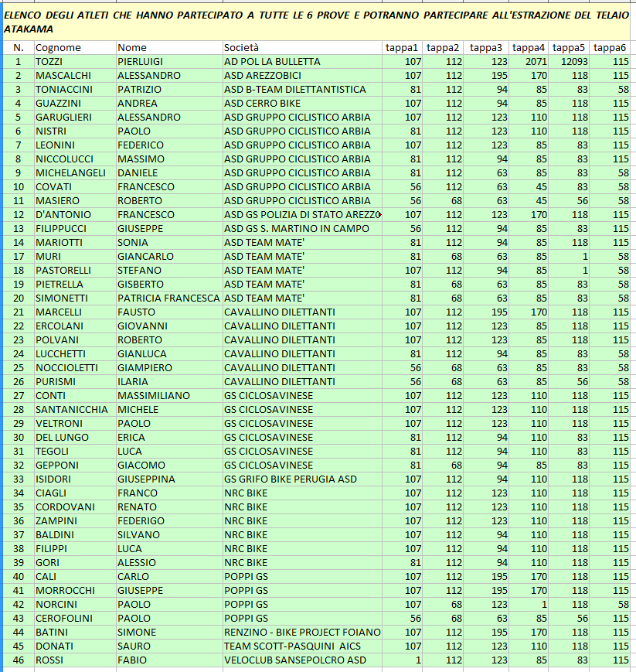The image size is (636, 672).
Task: Select surname cell MURI
Action: click(75, 257)
